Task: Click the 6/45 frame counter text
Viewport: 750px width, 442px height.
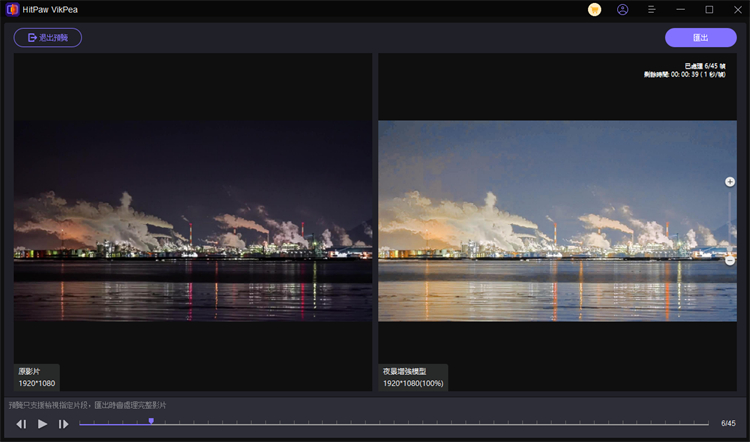Action: [728, 423]
